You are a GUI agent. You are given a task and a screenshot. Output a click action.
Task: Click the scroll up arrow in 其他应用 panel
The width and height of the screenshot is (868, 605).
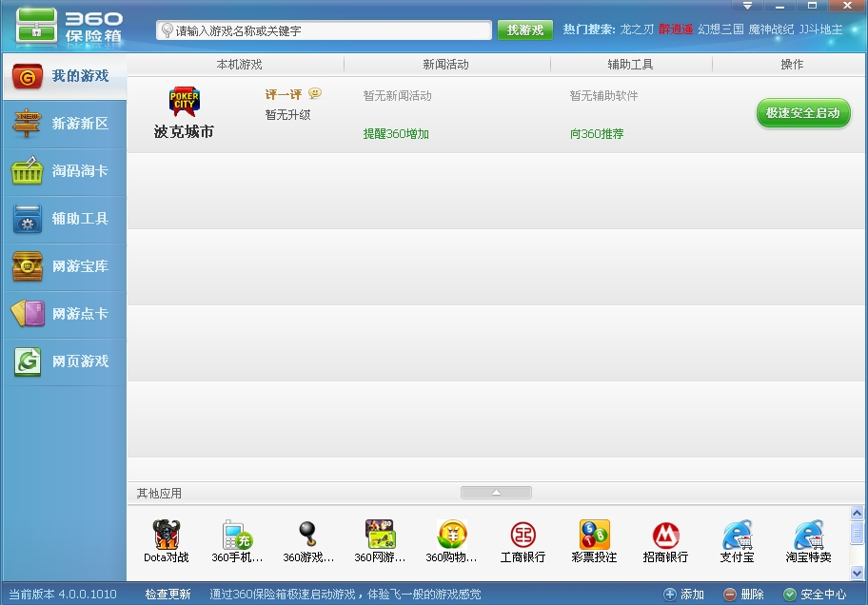pos(857,513)
